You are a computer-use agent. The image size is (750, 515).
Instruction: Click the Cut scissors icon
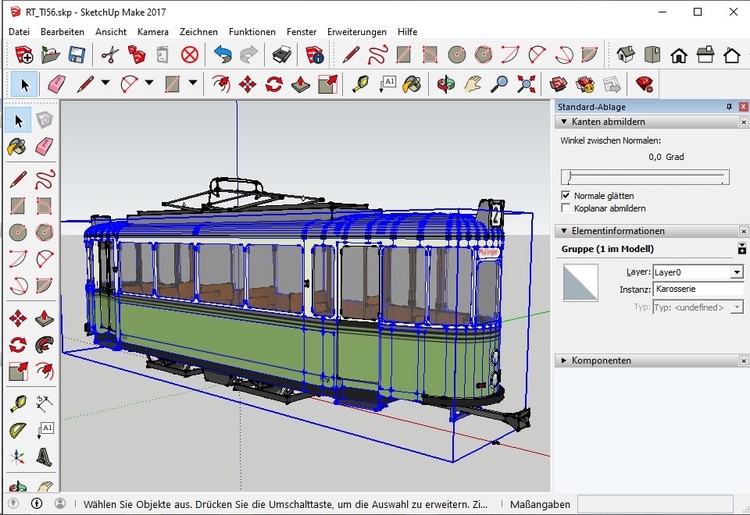pos(110,55)
